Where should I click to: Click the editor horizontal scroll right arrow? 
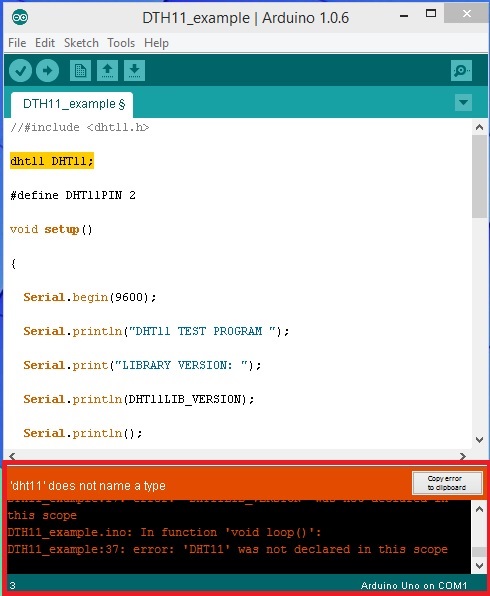coord(463,456)
